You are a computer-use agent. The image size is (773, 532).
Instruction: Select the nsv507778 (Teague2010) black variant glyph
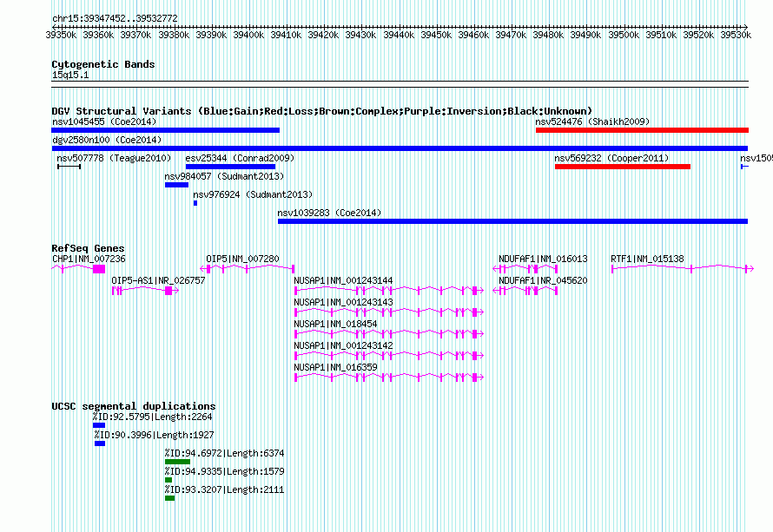[x=69, y=167]
